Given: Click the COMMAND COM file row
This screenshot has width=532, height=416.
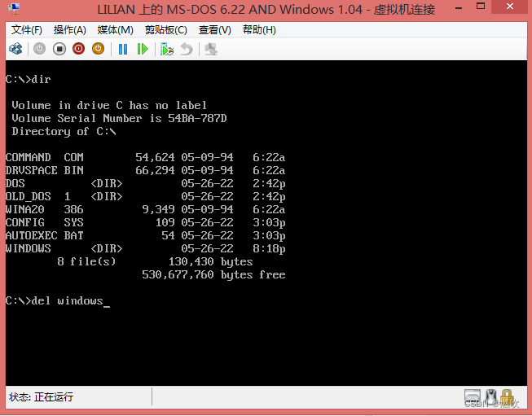Looking at the screenshot, I should (146, 157).
